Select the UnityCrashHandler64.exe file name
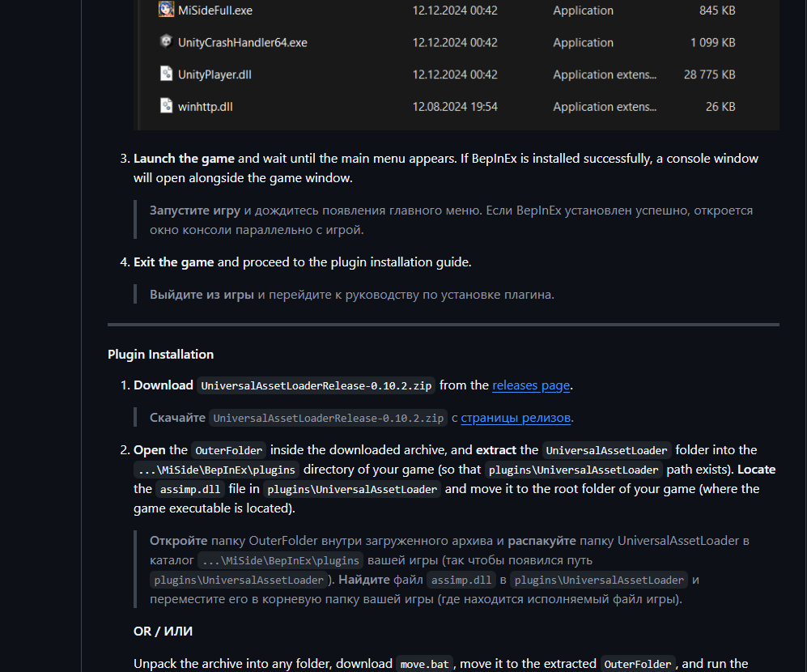The height and width of the screenshot is (672, 807). point(242,43)
